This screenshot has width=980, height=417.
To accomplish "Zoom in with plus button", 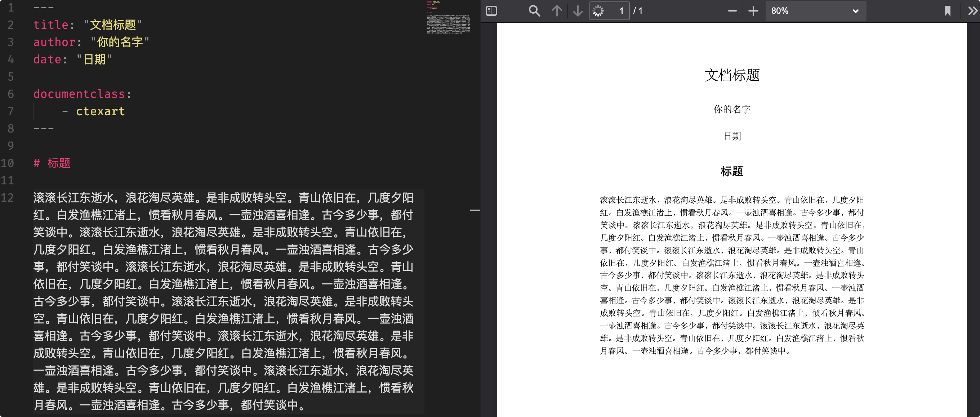I will pyautogui.click(x=753, y=11).
